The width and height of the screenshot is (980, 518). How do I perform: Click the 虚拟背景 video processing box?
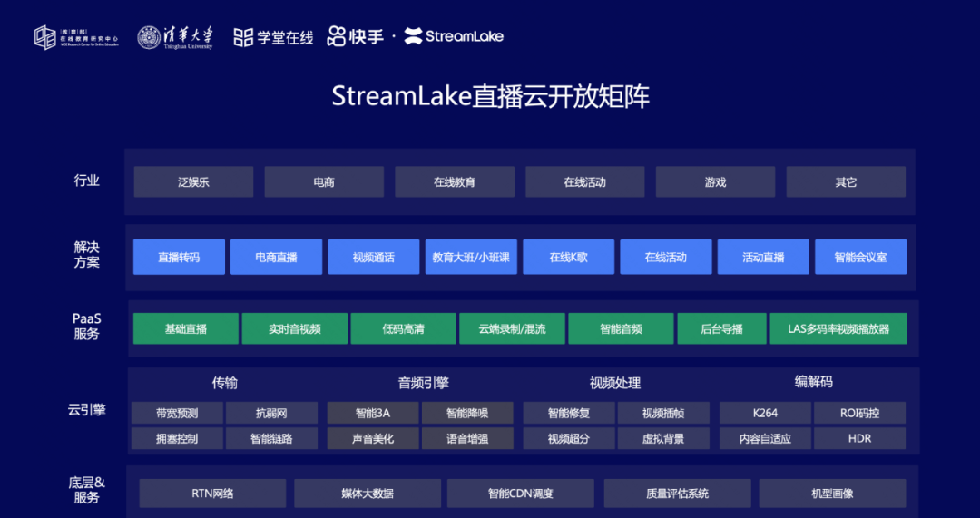tap(663, 439)
